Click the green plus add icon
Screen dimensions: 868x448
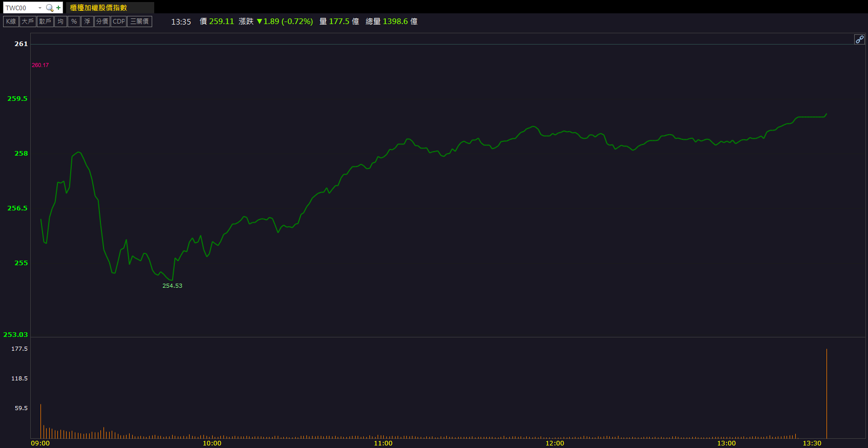coord(58,8)
